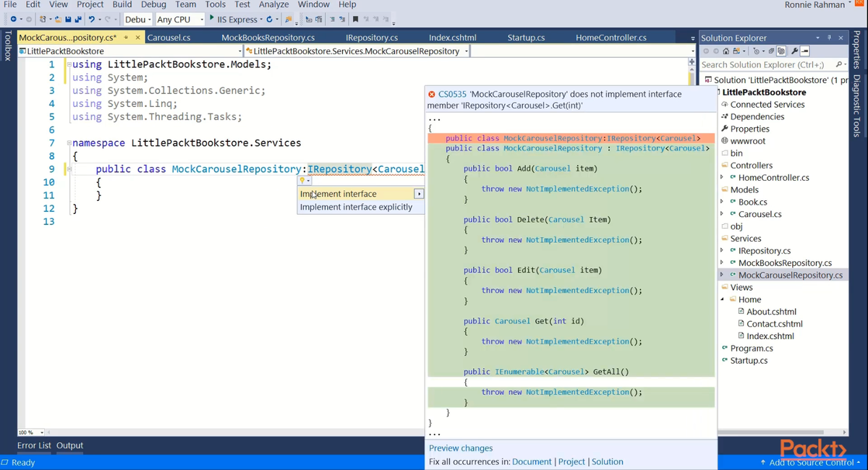Open the LittlePacktBookstore project navigation dropdown
This screenshot has height=470, width=868.
(x=239, y=51)
